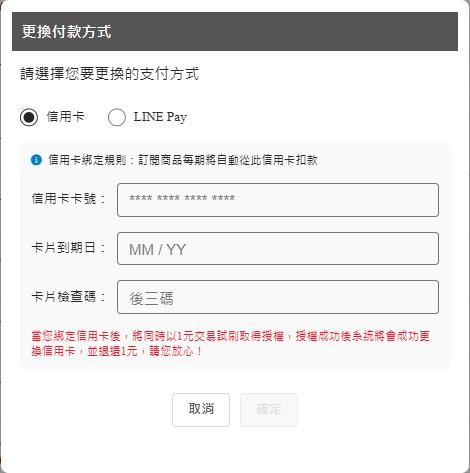Click the blue info icon beside 信用卡綁定規則
This screenshot has height=473, width=470.
point(36,160)
